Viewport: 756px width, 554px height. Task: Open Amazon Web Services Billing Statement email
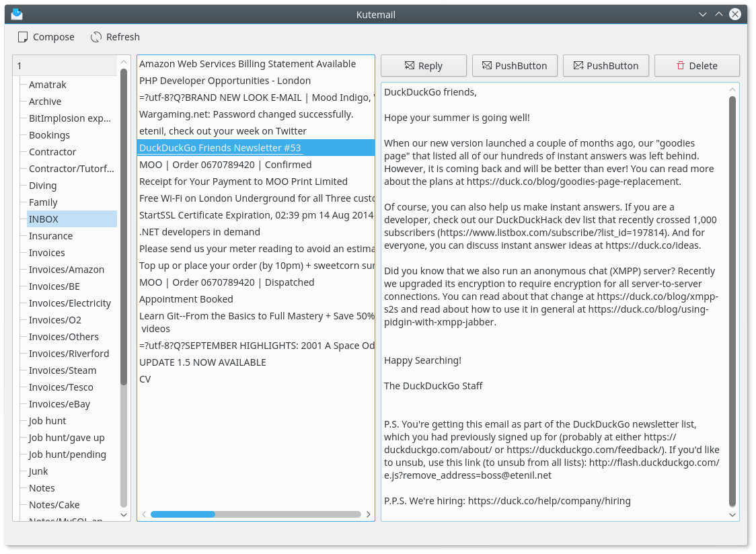click(256, 64)
